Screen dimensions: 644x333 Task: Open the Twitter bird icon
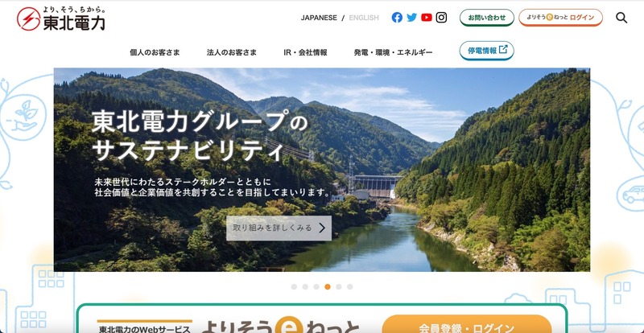(411, 18)
